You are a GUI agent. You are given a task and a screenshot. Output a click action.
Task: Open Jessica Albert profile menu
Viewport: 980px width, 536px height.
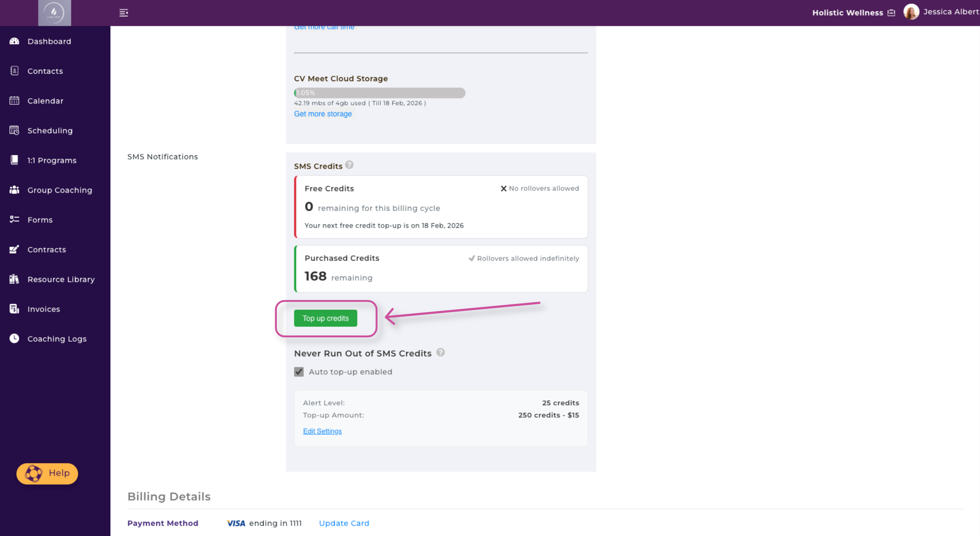(941, 12)
